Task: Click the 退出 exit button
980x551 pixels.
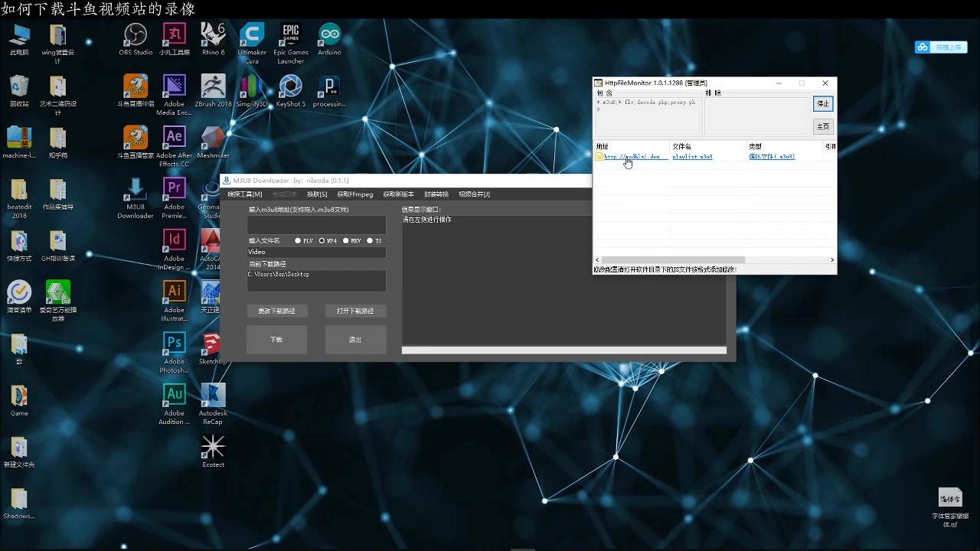Action: point(355,339)
